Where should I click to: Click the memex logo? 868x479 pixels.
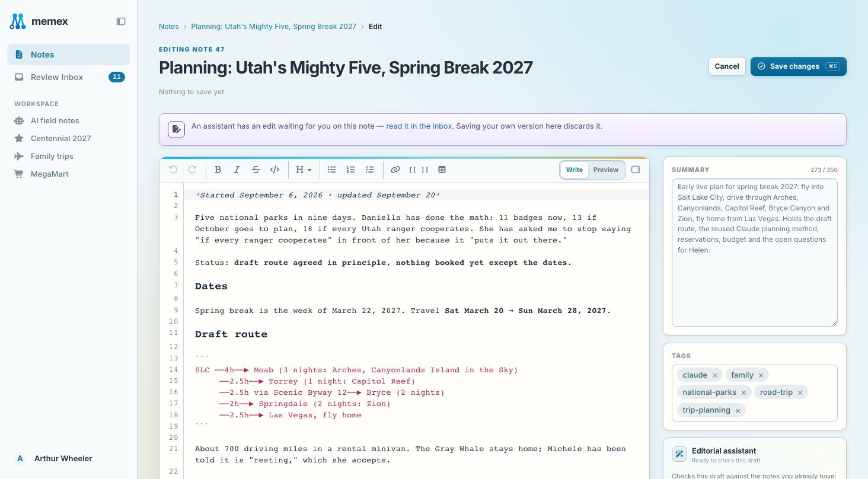click(39, 21)
